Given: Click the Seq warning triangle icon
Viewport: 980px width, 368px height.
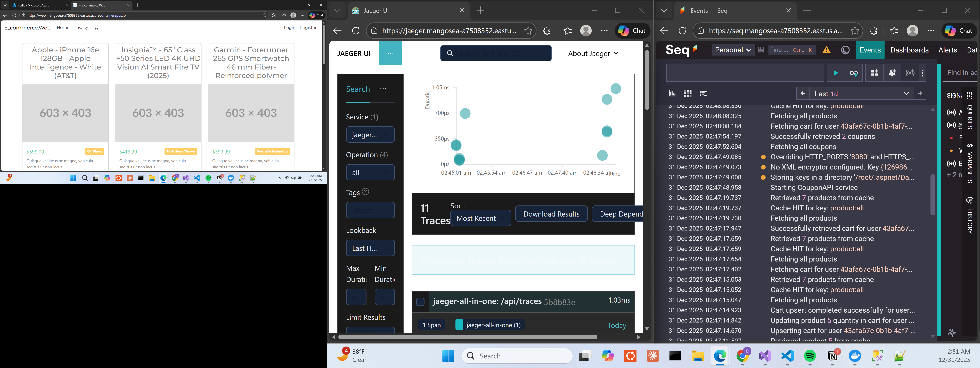Looking at the screenshot, I should pyautogui.click(x=826, y=50).
